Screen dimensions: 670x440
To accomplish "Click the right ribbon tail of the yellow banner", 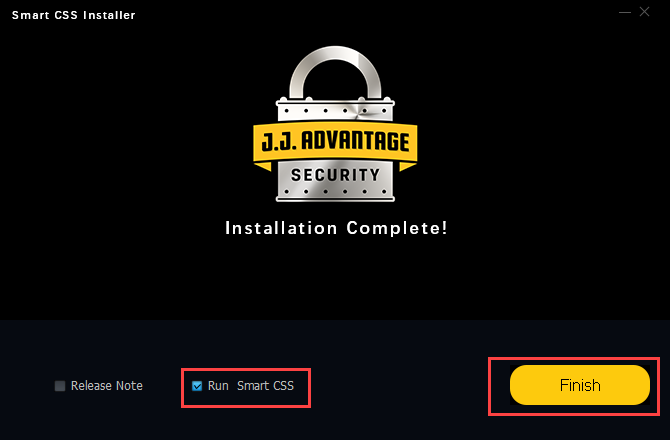I will (408, 166).
